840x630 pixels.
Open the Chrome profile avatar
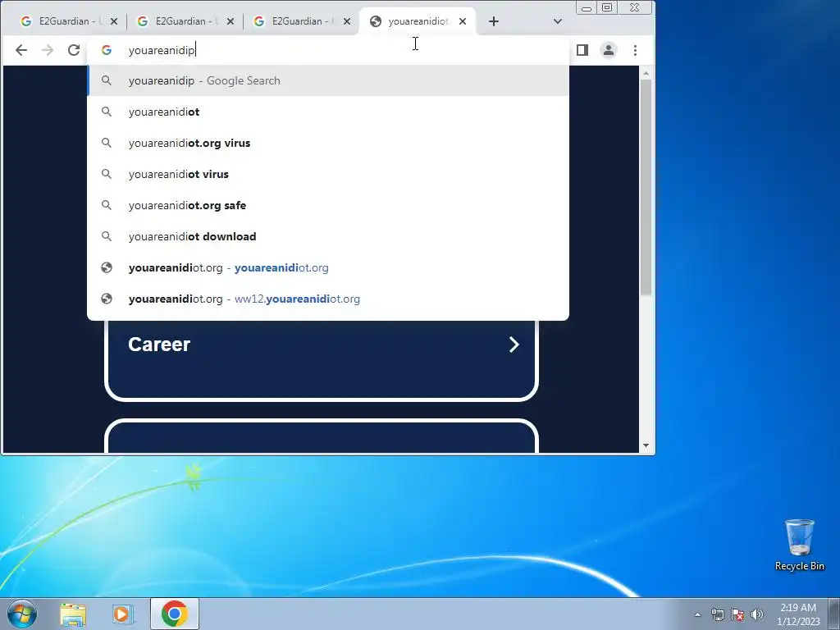pos(609,50)
